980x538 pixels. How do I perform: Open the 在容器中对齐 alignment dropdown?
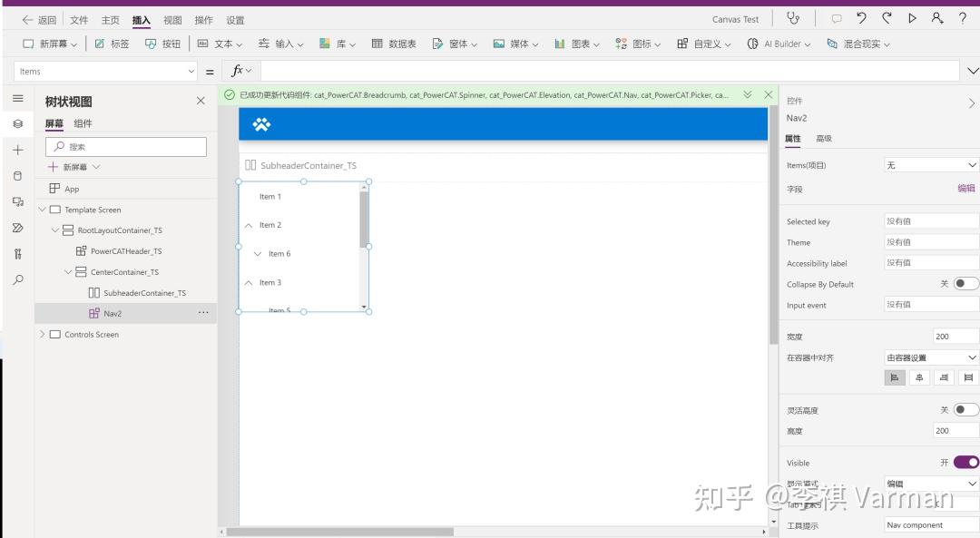[931, 357]
